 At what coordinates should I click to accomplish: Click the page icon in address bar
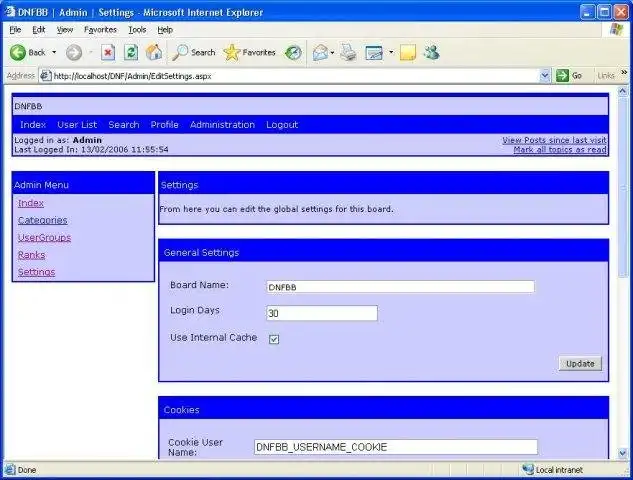(x=46, y=75)
